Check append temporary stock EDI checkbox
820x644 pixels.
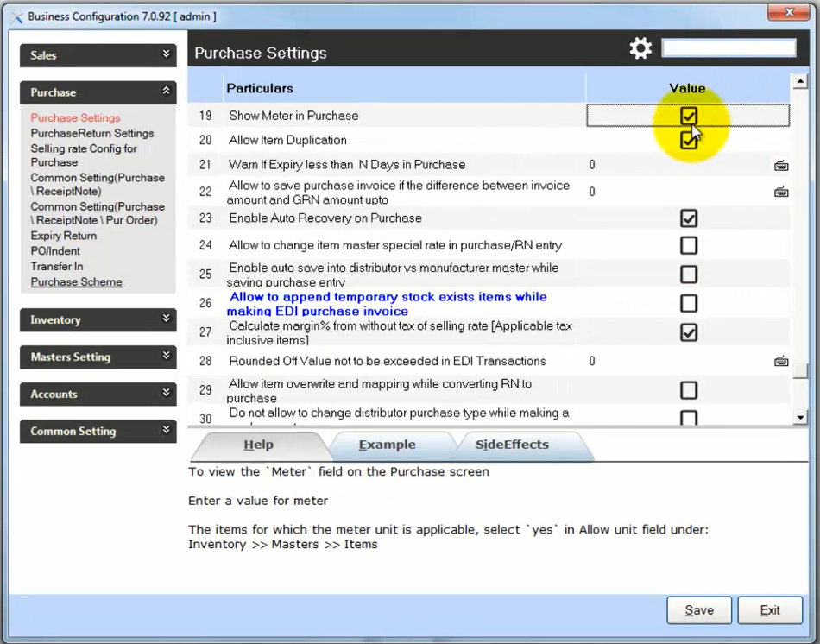(688, 303)
